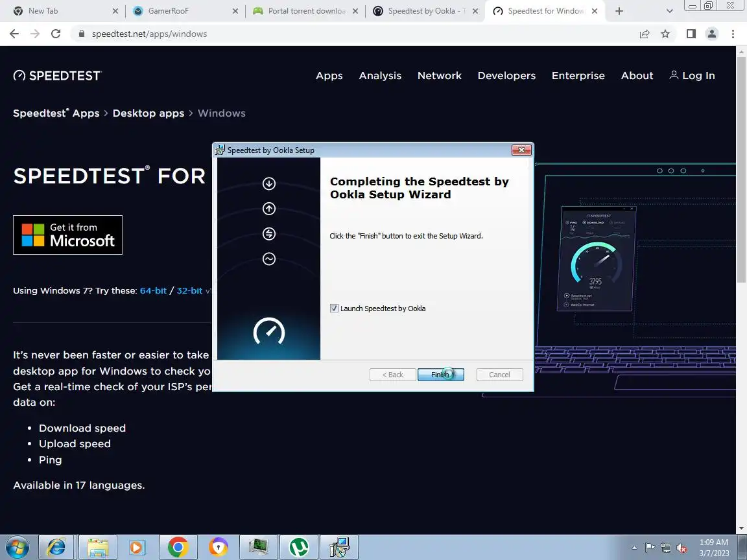Image resolution: width=747 pixels, height=560 pixels.
Task: Open the monitor app taskbar icon
Action: coord(258,548)
